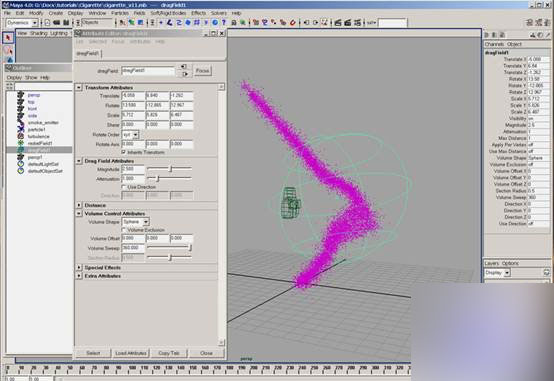The width and height of the screenshot is (554, 381).
Task: Open the Channels menu in Channel Box
Action: point(494,44)
